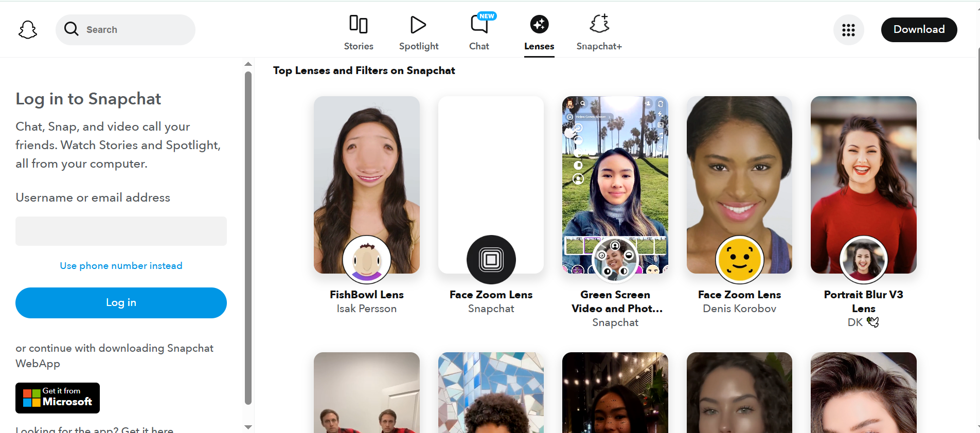Image resolution: width=980 pixels, height=433 pixels.
Task: Click the Lenses sparkle icon
Action: [x=539, y=24]
